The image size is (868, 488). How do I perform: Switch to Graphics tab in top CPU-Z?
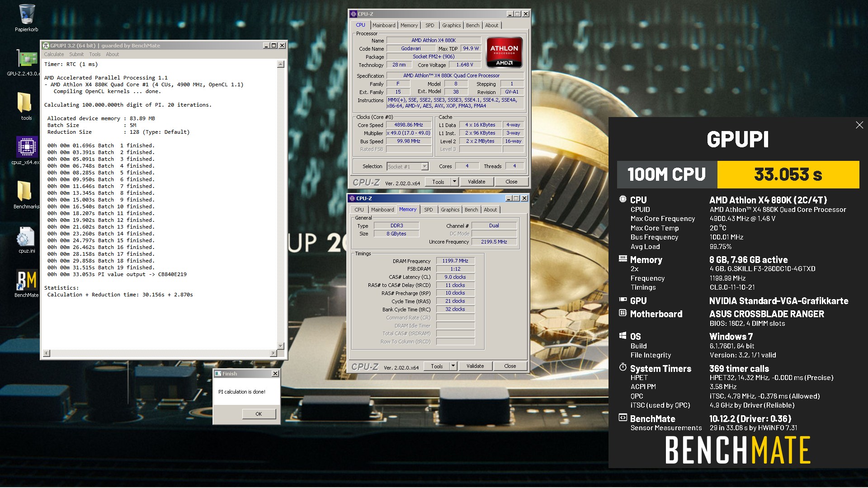pyautogui.click(x=452, y=25)
